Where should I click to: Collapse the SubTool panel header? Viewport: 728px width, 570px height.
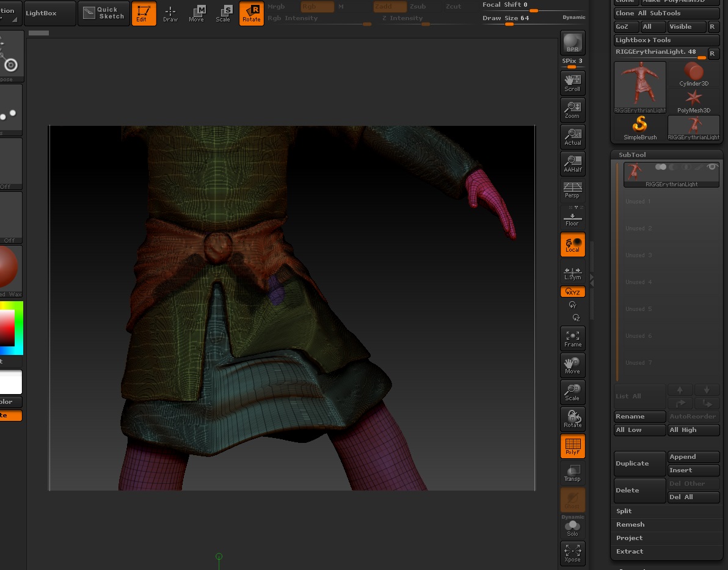(x=632, y=155)
